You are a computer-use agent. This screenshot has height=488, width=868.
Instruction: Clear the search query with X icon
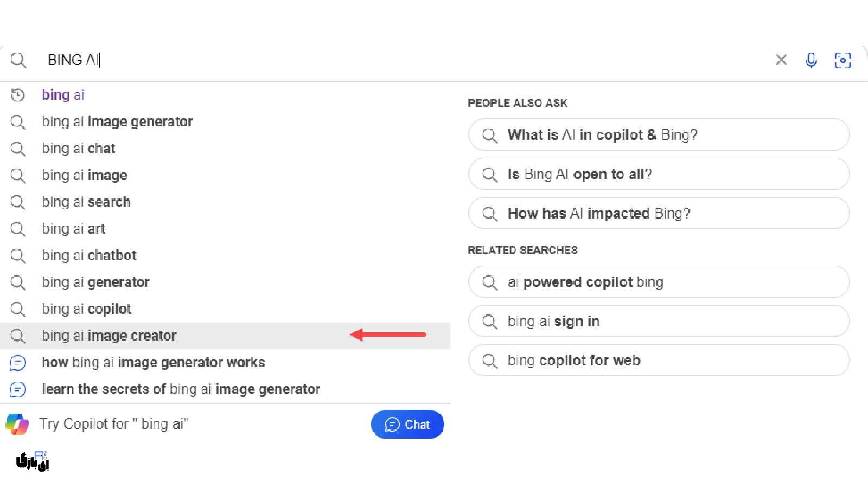click(x=781, y=60)
